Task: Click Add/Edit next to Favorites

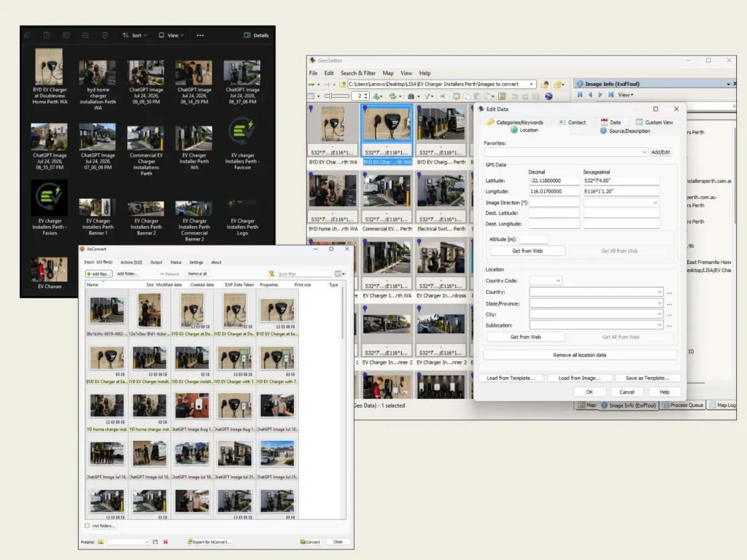Action: [660, 152]
